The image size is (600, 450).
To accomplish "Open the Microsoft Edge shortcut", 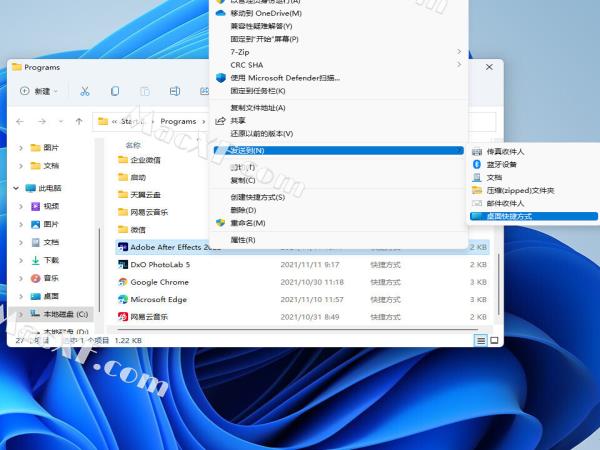I will tap(158, 299).
